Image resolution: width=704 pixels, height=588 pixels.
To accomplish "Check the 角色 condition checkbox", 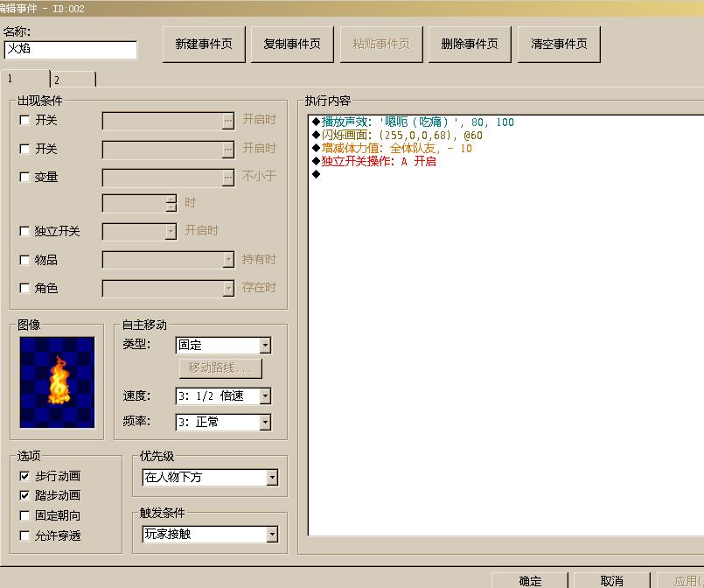I will [x=24, y=288].
